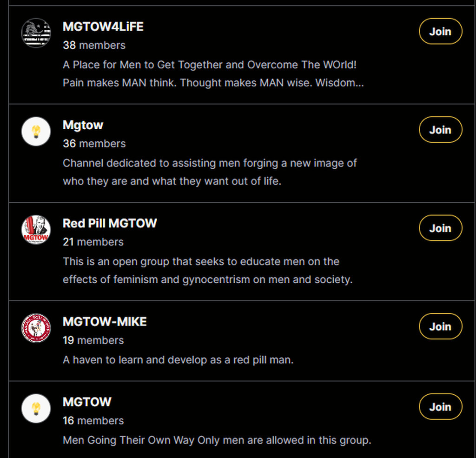Click the MGTOW-MIKE round logo avatar
This screenshot has width=476, height=458.
(x=36, y=328)
